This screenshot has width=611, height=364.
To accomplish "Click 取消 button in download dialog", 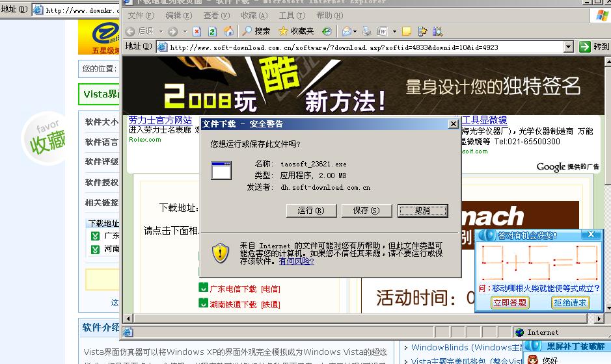I will [422, 211].
